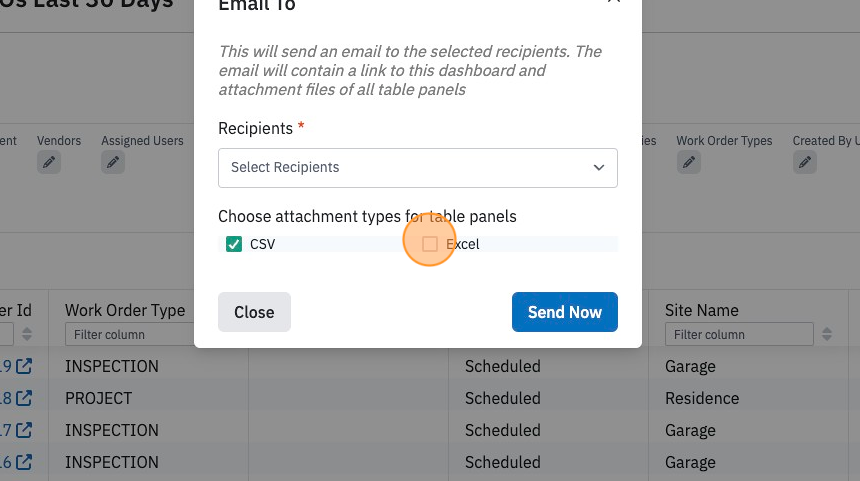Focus Site Name filter column field
Screen dimensions: 860x481
739,334
